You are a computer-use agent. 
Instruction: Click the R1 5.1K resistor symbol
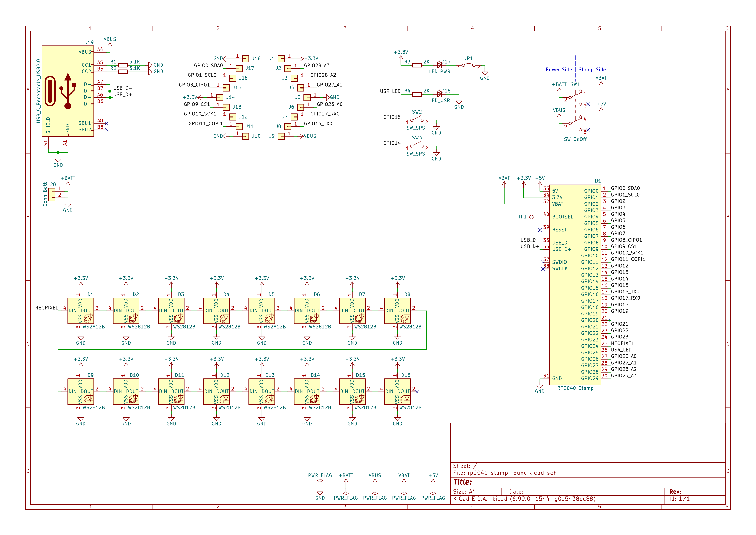click(123, 65)
